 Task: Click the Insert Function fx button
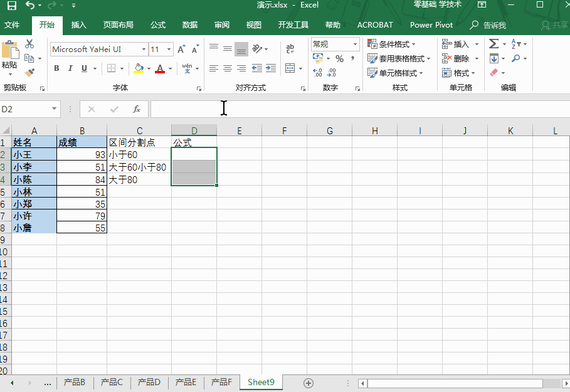click(137, 109)
